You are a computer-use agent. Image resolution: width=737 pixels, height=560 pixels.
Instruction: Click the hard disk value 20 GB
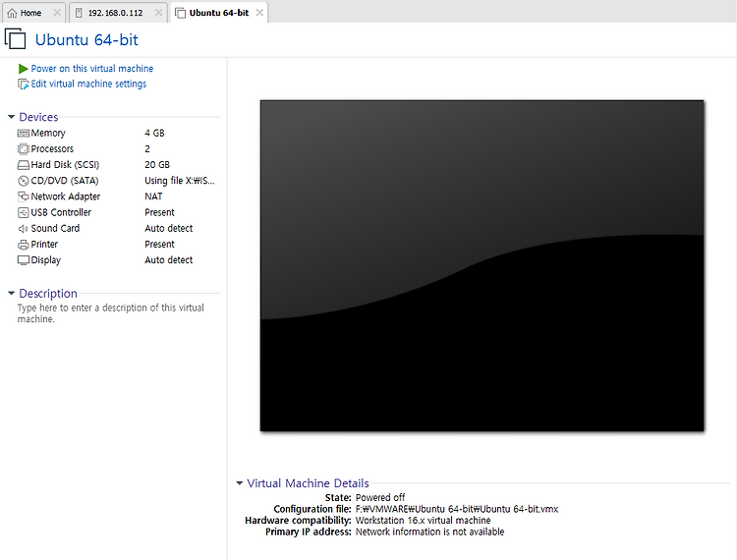(157, 165)
